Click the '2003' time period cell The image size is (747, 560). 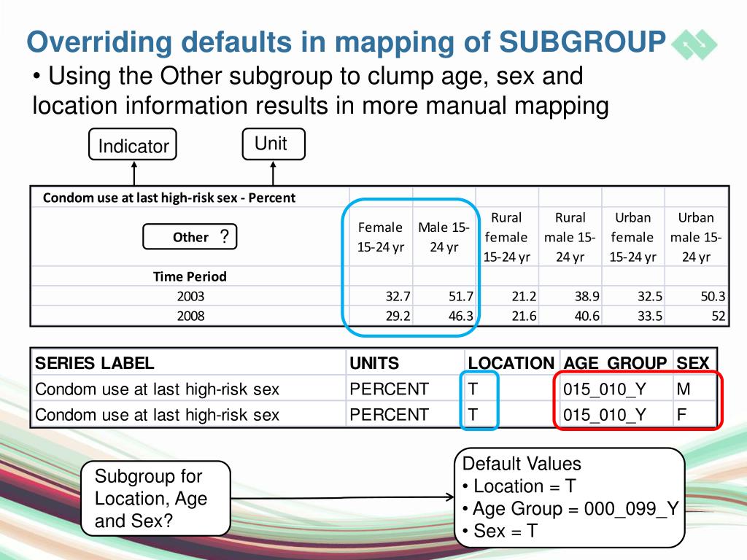(190, 296)
